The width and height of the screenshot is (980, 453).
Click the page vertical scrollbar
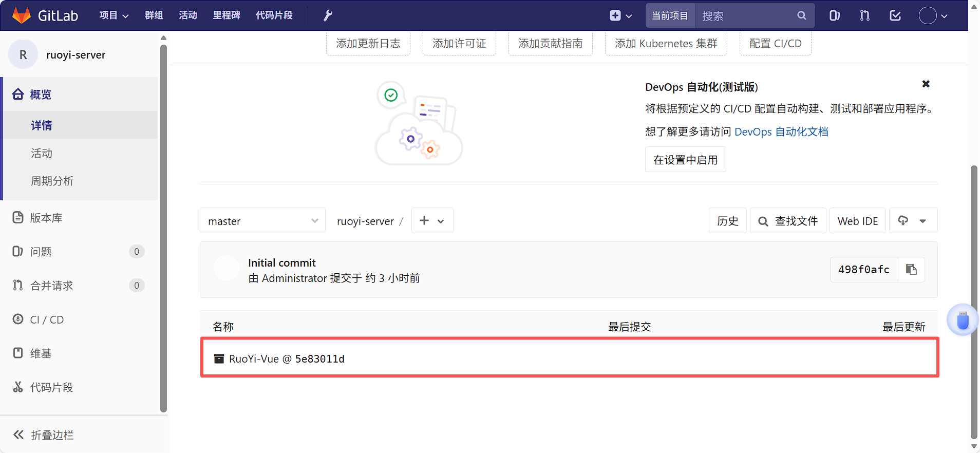[x=974, y=301]
